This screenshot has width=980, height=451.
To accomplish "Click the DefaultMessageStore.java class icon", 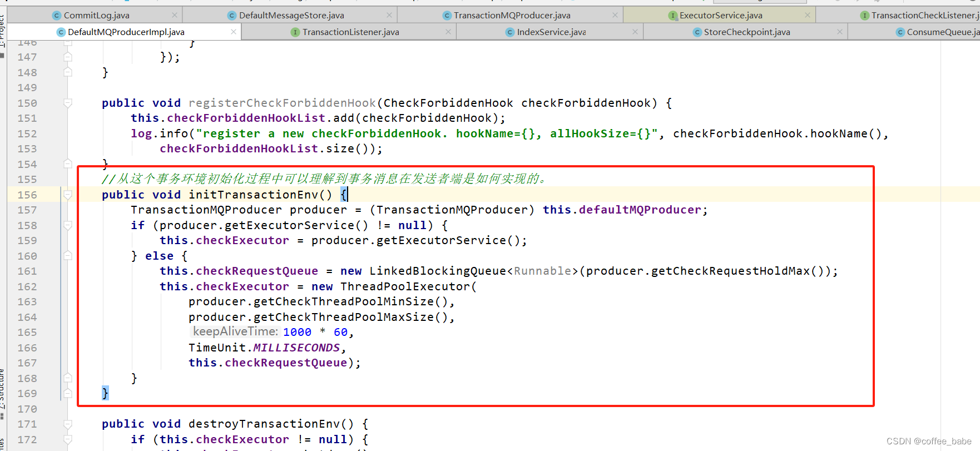I will 232,16.
